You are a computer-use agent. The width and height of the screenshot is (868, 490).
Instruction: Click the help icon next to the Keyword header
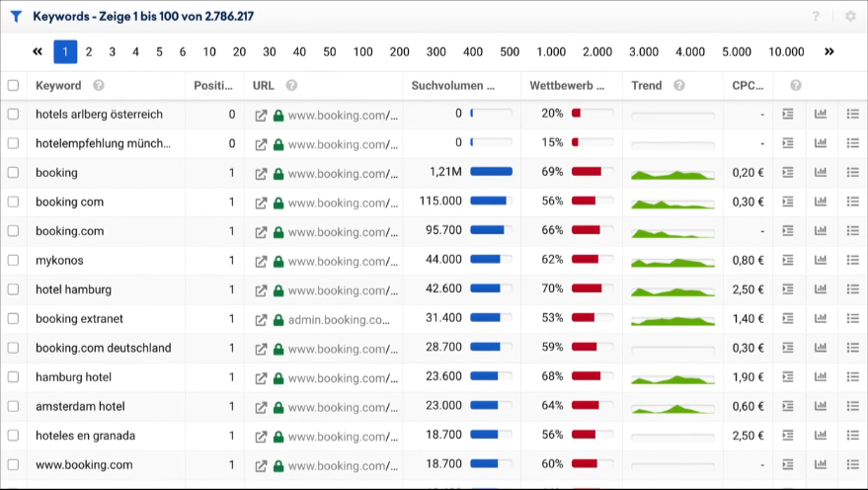click(99, 85)
